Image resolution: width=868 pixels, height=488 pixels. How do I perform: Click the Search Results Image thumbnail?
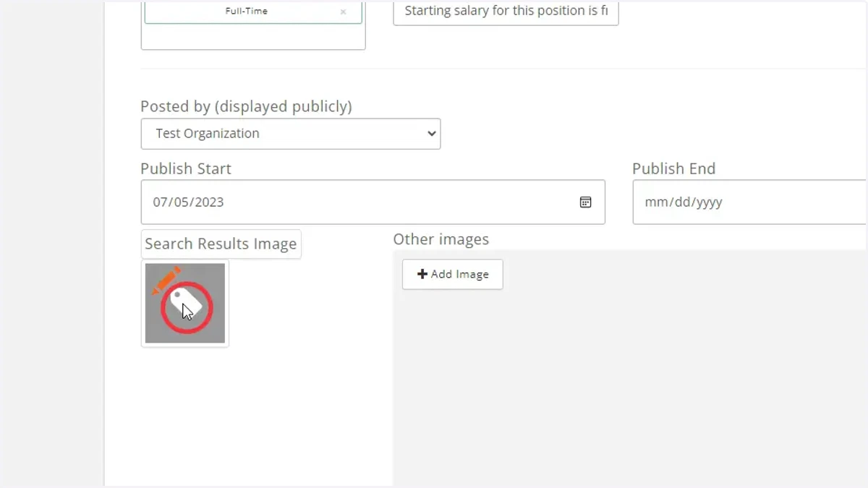coord(185,303)
